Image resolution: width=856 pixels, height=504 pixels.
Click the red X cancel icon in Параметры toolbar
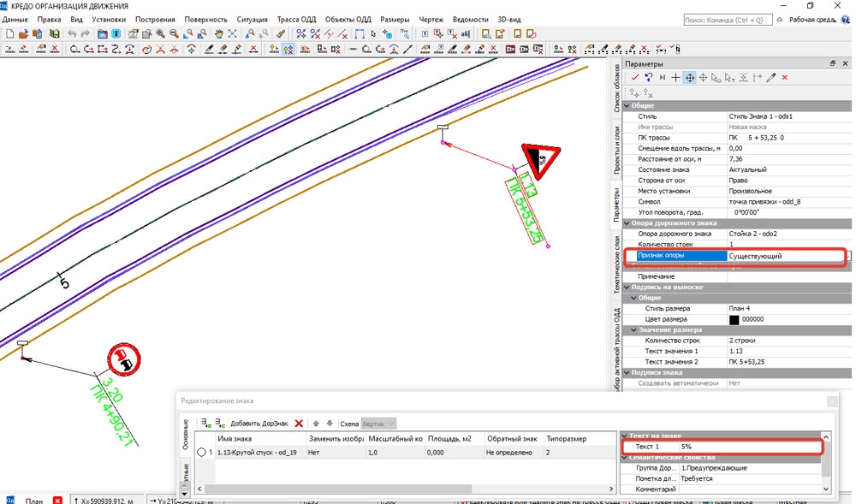click(x=785, y=77)
